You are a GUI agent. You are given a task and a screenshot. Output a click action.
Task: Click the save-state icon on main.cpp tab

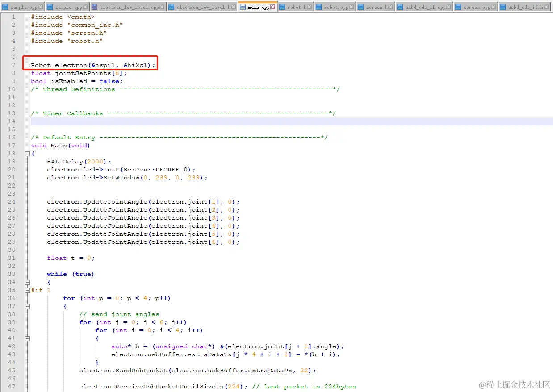(243, 7)
